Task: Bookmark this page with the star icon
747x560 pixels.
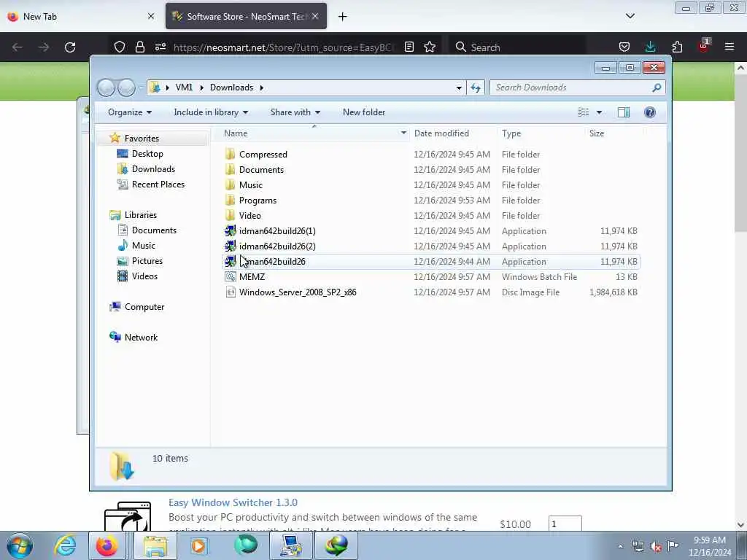Action: tap(430, 47)
